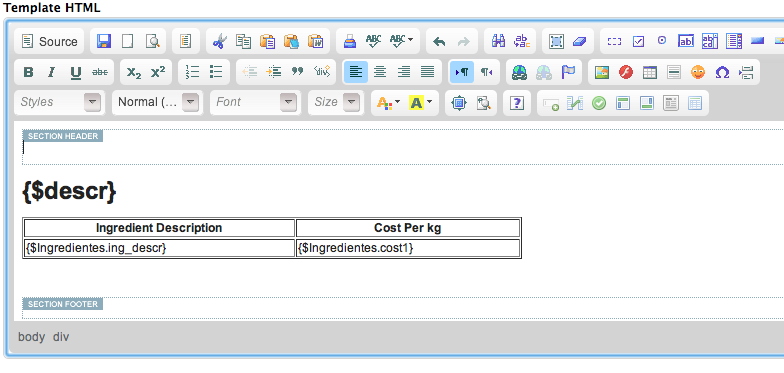Paste as plain text
Viewport: 784px width, 373px height.
click(292, 42)
